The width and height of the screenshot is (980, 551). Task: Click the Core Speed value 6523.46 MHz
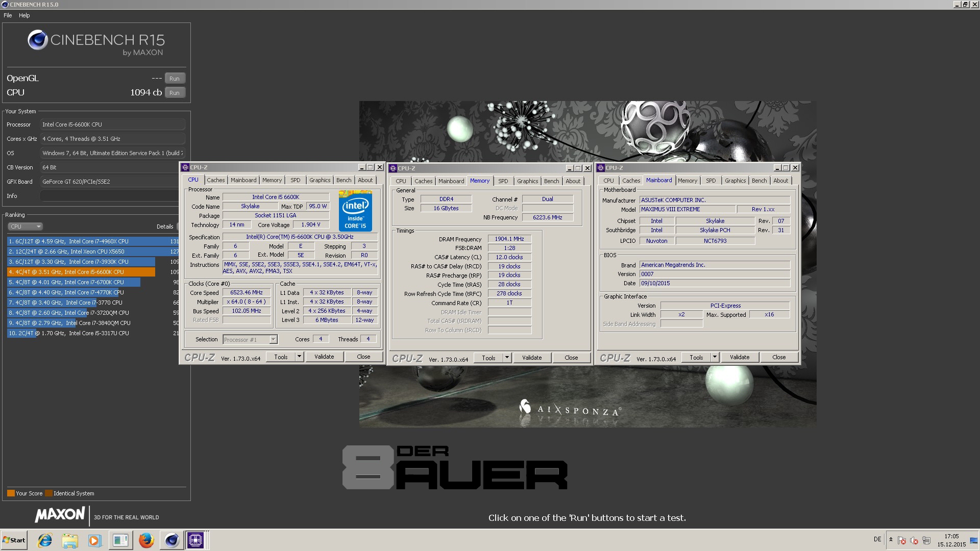tap(247, 293)
